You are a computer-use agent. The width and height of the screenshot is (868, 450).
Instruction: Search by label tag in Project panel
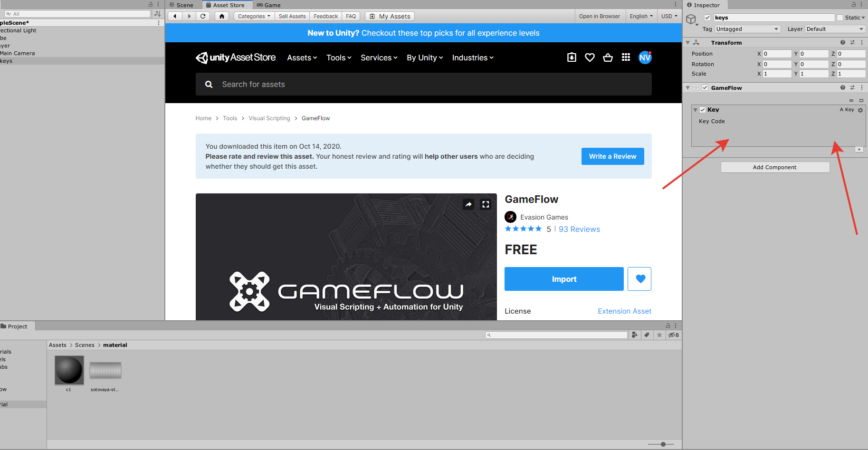pos(647,335)
